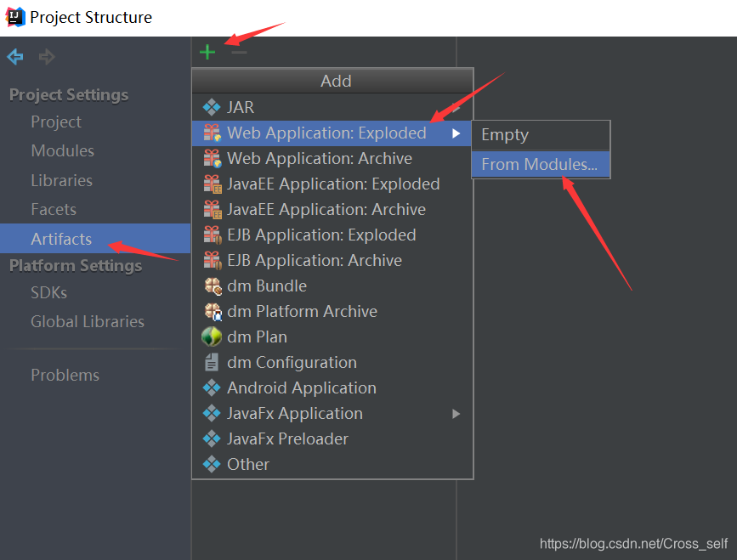Click the dm Bundle package icon
The image size is (737, 560).
coord(213,286)
